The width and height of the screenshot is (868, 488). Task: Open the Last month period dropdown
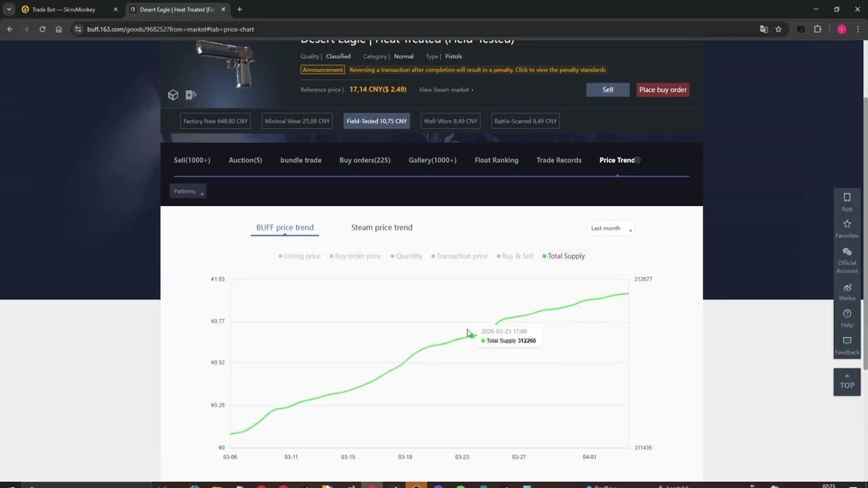pyautogui.click(x=610, y=228)
